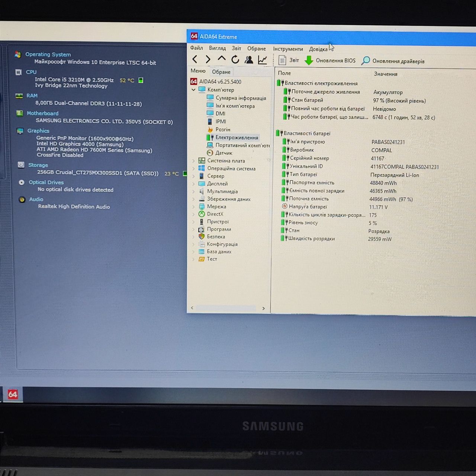Click the Поле column header

pos(284,73)
